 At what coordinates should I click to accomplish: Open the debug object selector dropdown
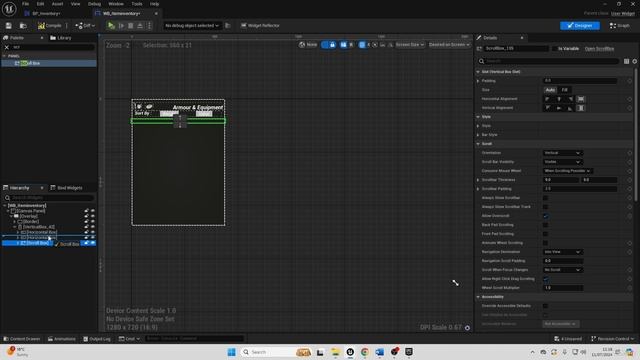tap(192, 26)
